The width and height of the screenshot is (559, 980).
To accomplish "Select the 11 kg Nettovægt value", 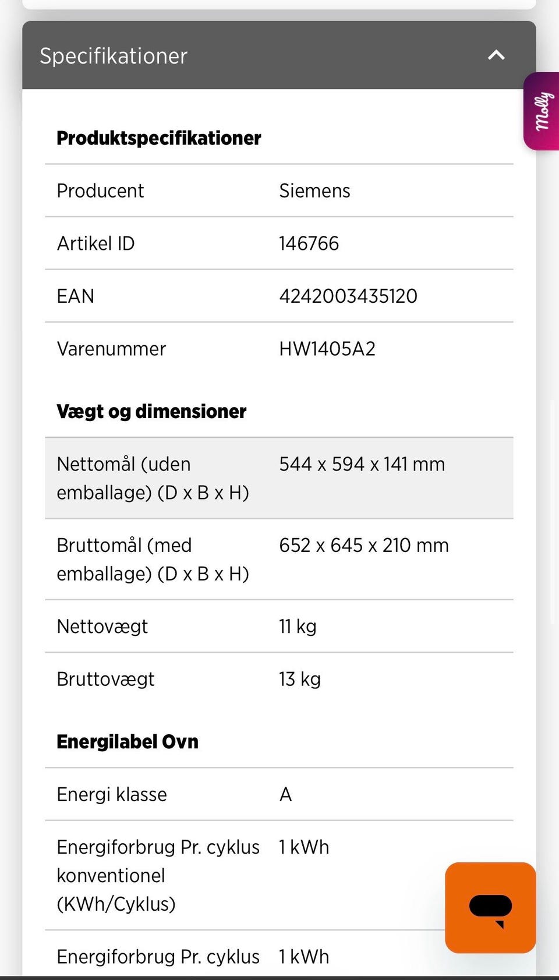I will (x=298, y=627).
